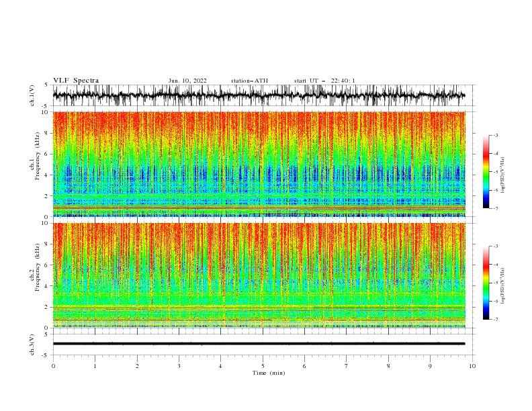The width and height of the screenshot is (532, 411).
Task: Click time axis tick label "9"
Action: (x=430, y=366)
